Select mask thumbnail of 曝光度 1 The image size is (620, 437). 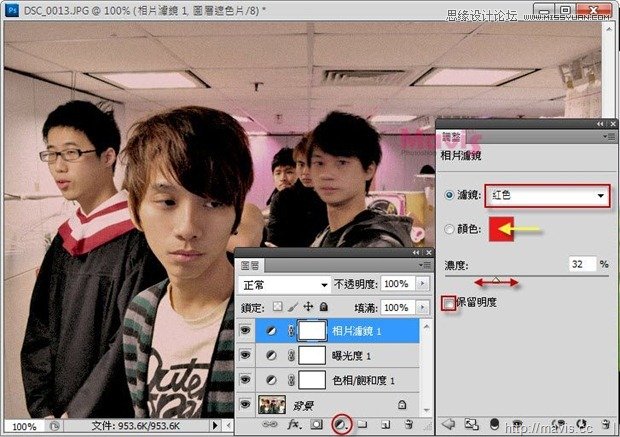312,355
